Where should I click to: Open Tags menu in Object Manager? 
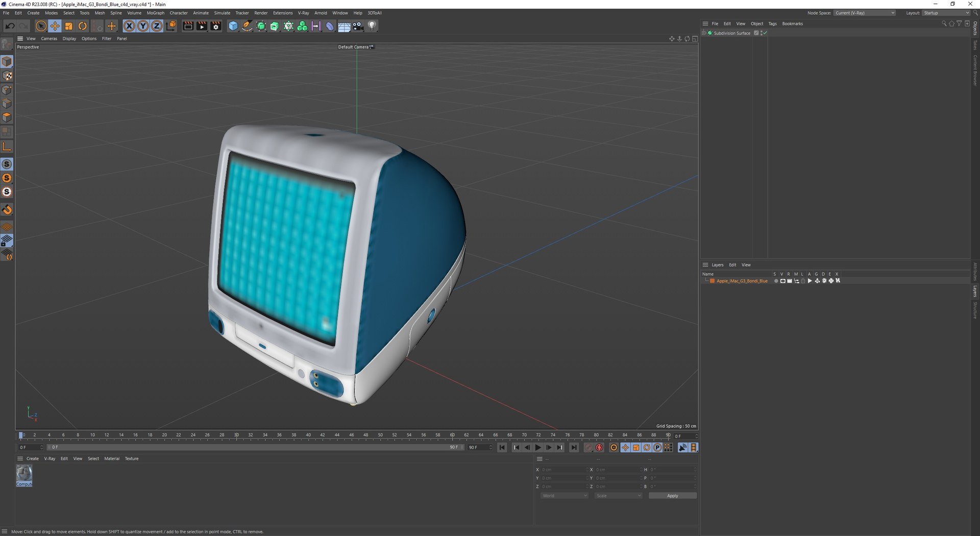(x=772, y=23)
